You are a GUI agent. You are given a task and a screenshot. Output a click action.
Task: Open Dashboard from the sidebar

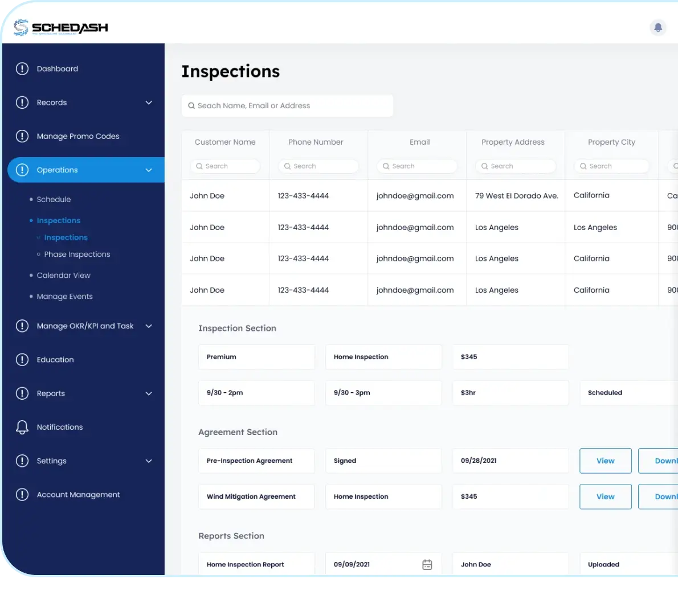click(58, 69)
